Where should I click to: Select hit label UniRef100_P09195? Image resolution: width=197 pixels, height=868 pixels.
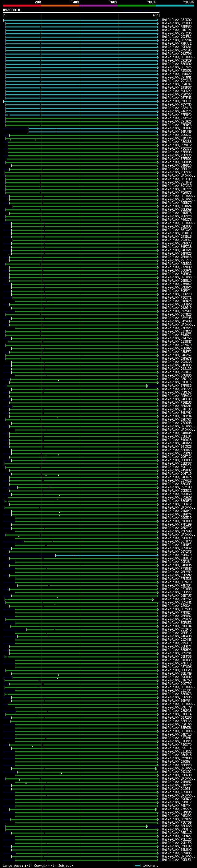pyautogui.click(x=177, y=50)
